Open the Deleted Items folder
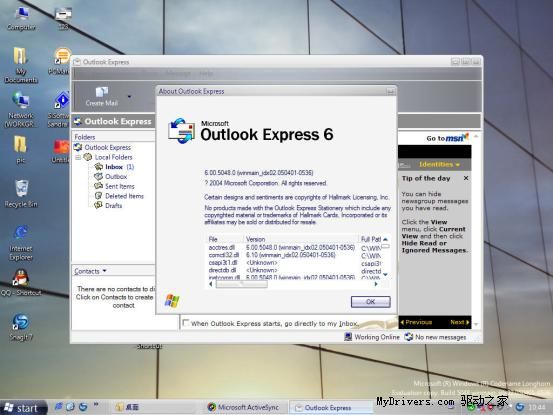The image size is (553, 415). pyautogui.click(x=124, y=196)
